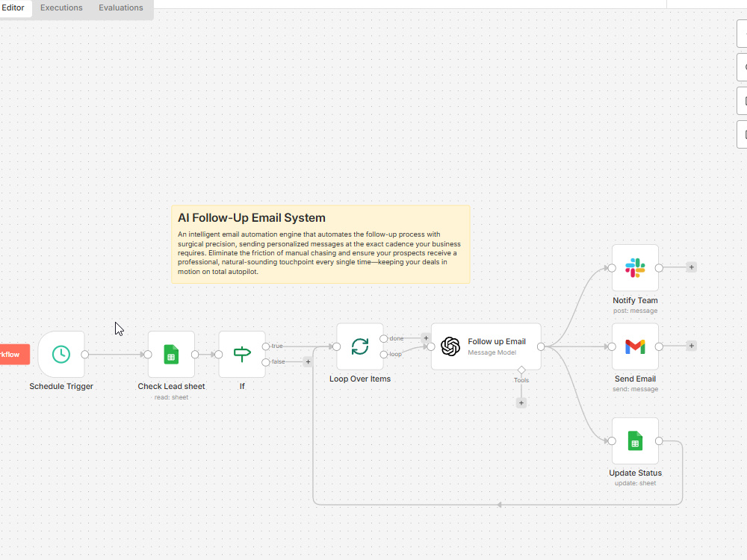Click the Check Lead sheet label
This screenshot has height=560, width=747.
171,386
